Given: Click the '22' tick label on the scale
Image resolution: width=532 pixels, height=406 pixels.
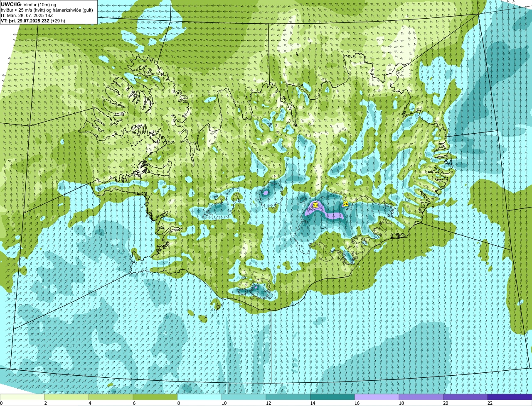Looking at the screenshot, I should pyautogui.click(x=490, y=403).
